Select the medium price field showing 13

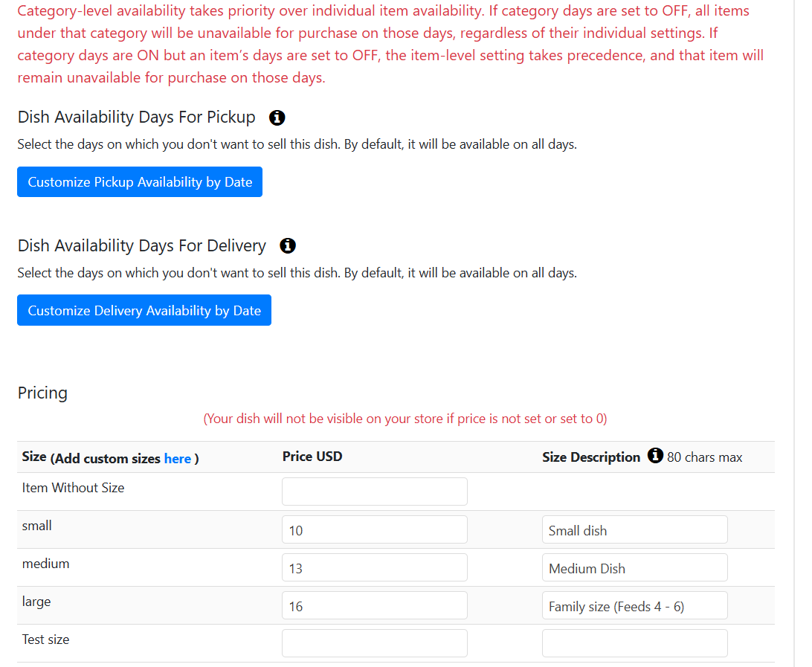click(375, 567)
